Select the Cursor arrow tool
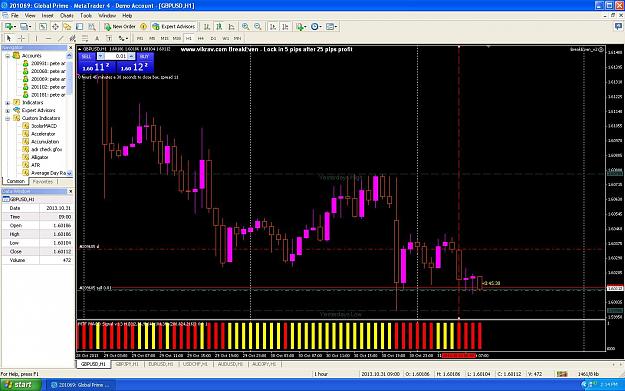 pyautogui.click(x=9, y=38)
